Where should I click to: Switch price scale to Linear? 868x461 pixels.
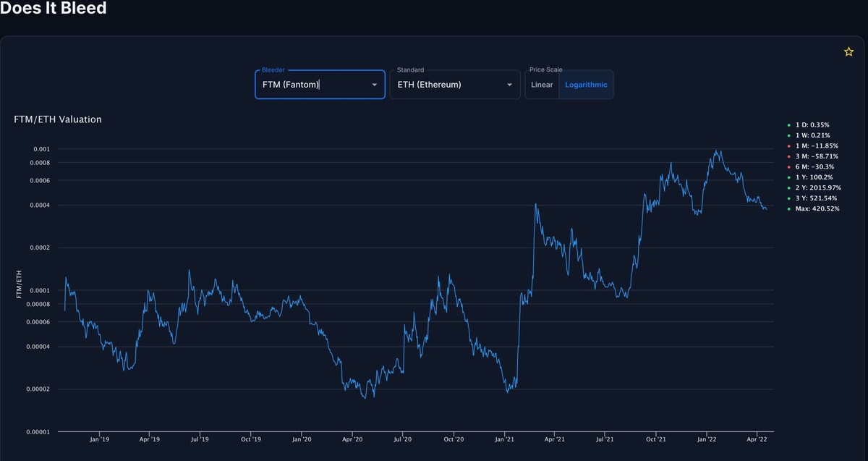tap(542, 85)
